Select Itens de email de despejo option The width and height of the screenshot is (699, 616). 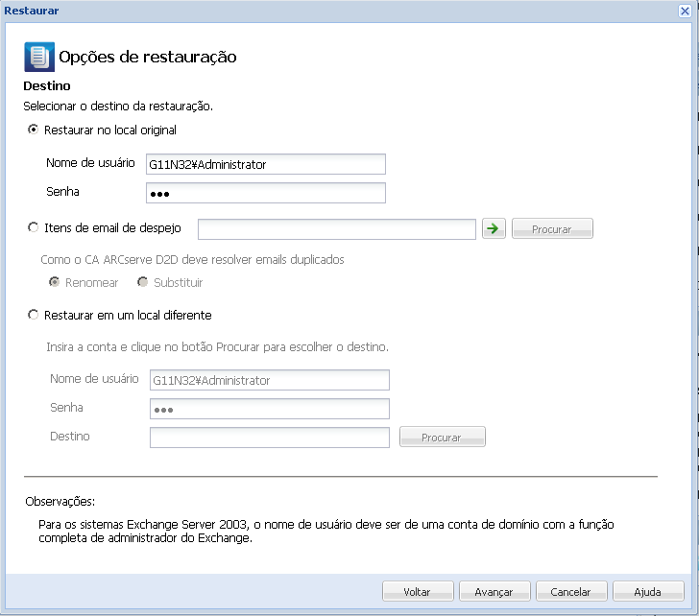point(34,228)
